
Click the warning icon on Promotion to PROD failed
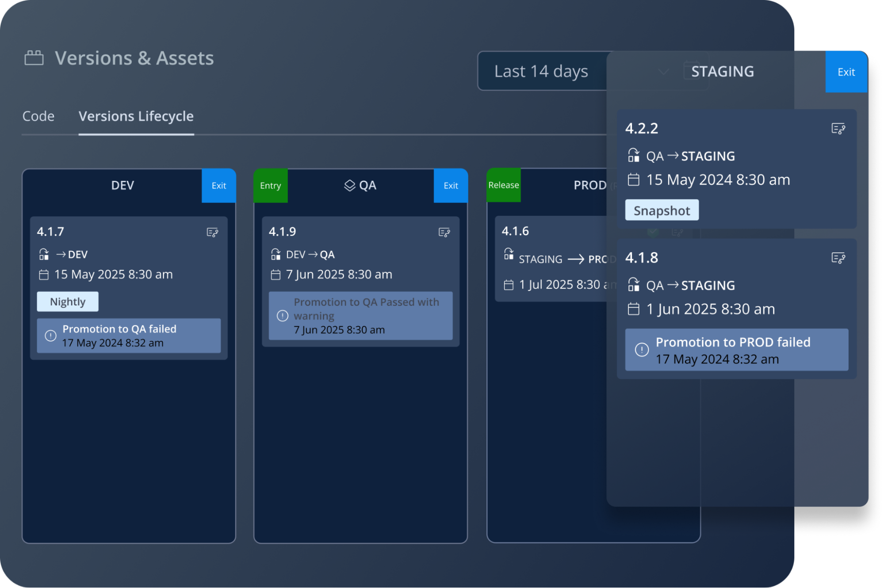(x=641, y=350)
